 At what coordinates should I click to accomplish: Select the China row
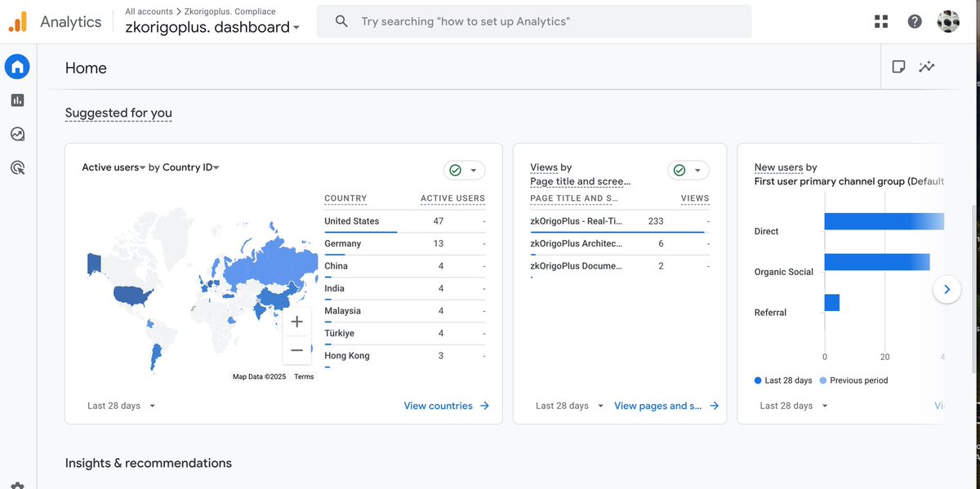(x=404, y=266)
